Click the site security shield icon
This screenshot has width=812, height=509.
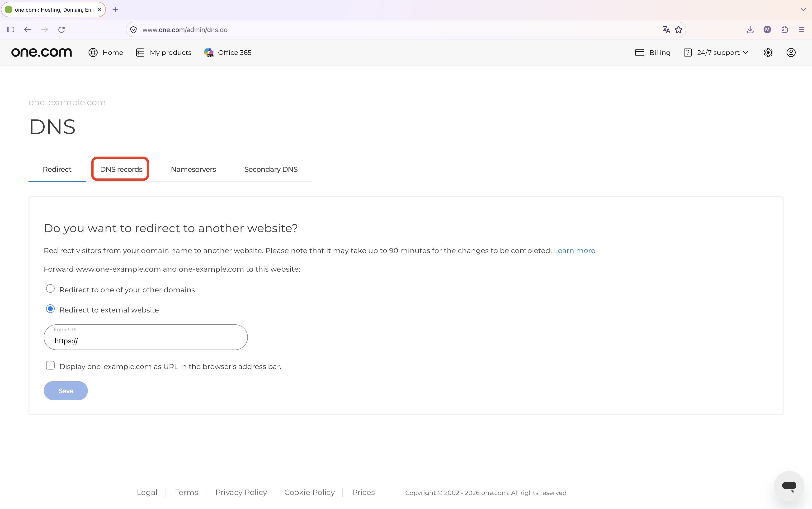[x=133, y=30]
